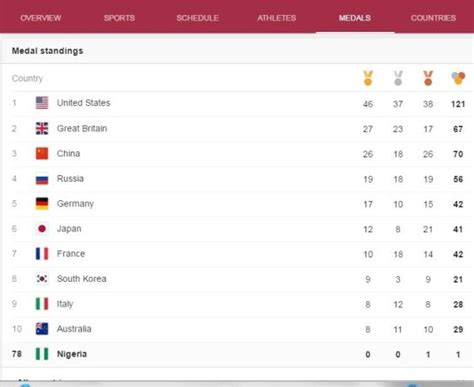The width and height of the screenshot is (474, 387).
Task: Click the total medals column icon
Action: (458, 78)
